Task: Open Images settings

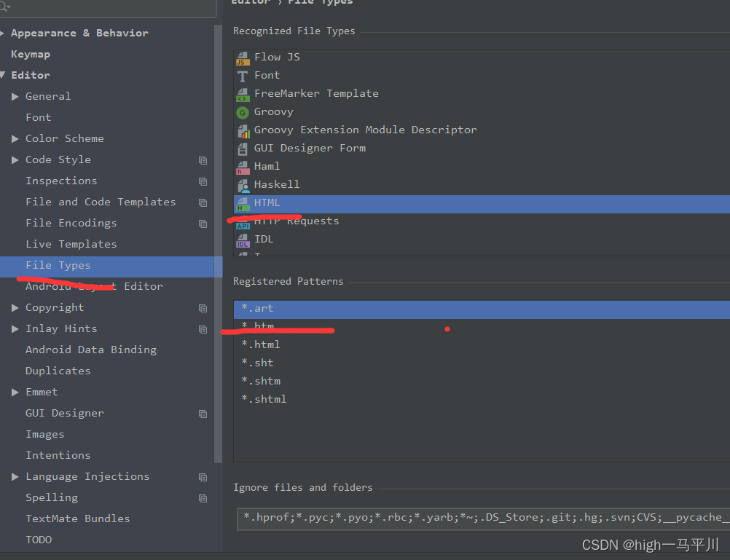Action: point(44,434)
